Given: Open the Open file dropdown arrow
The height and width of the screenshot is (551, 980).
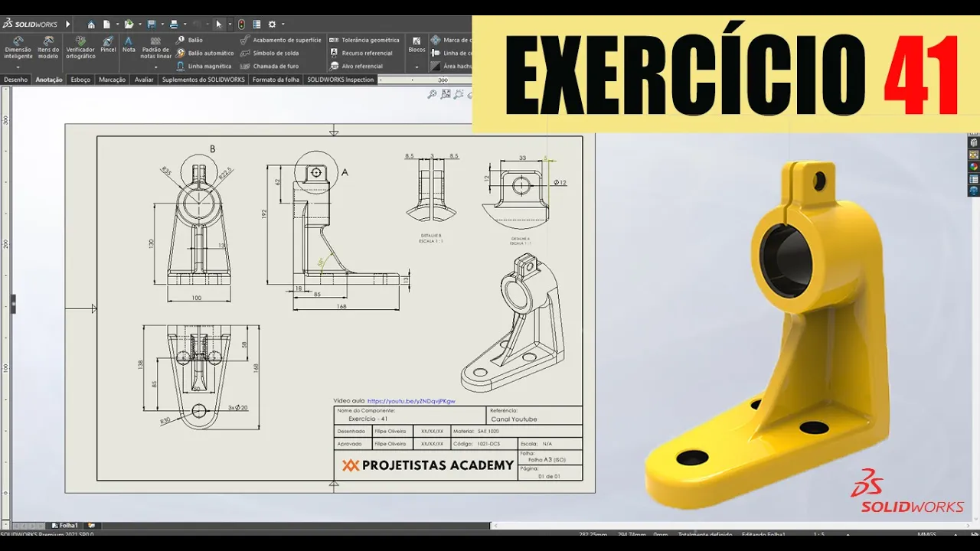Looking at the screenshot, I should tap(140, 24).
